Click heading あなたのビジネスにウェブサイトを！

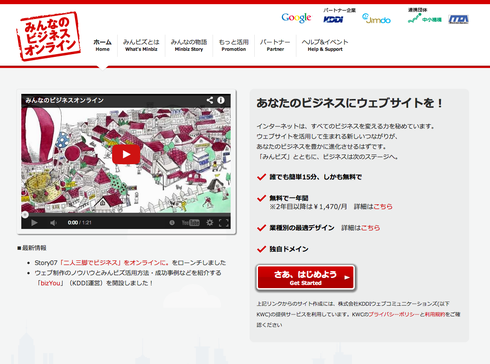pos(349,103)
